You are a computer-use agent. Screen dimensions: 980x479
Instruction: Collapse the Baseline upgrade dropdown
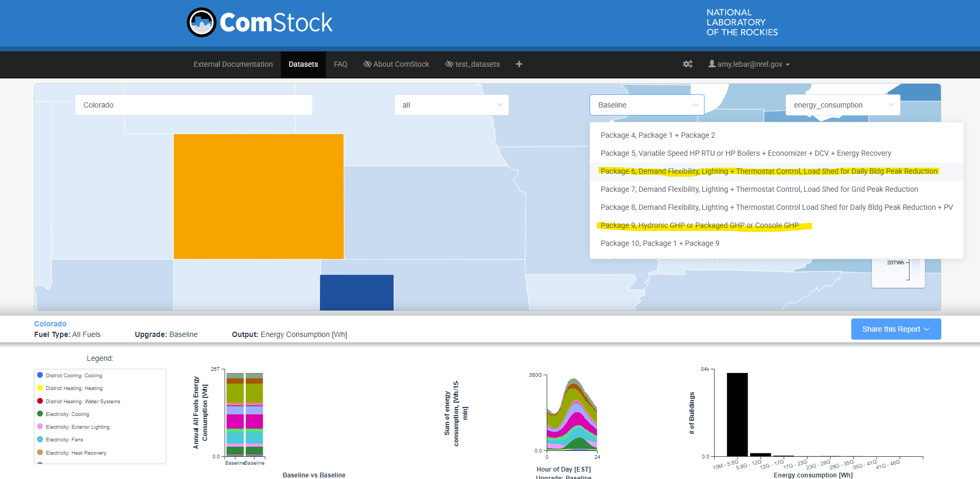[x=695, y=105]
